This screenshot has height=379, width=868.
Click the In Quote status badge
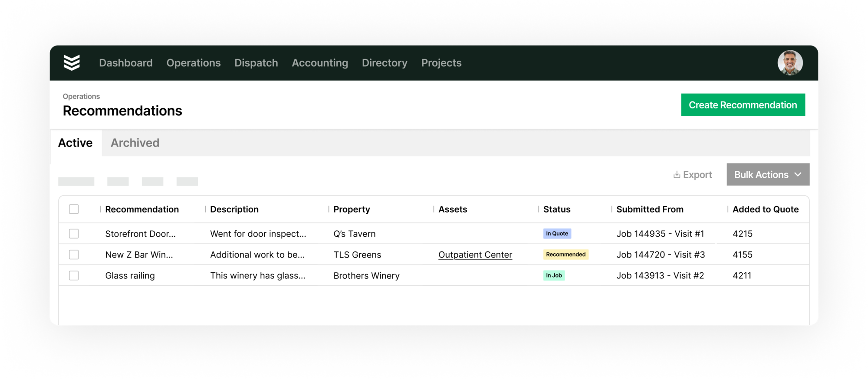557,233
